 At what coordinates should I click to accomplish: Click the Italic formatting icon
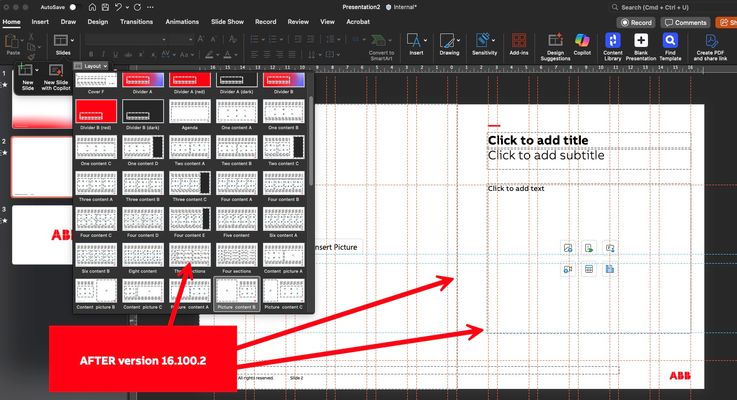[103, 55]
